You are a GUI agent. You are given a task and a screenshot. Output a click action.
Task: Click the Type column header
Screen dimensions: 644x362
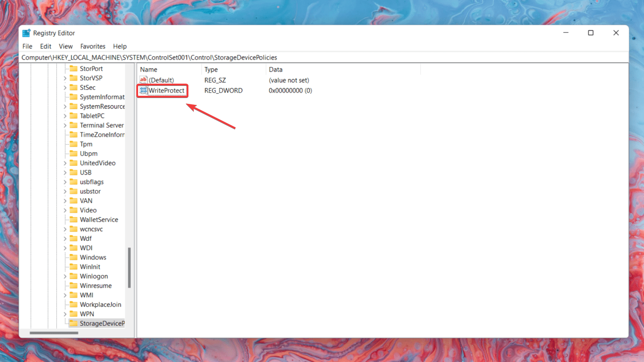(234, 69)
